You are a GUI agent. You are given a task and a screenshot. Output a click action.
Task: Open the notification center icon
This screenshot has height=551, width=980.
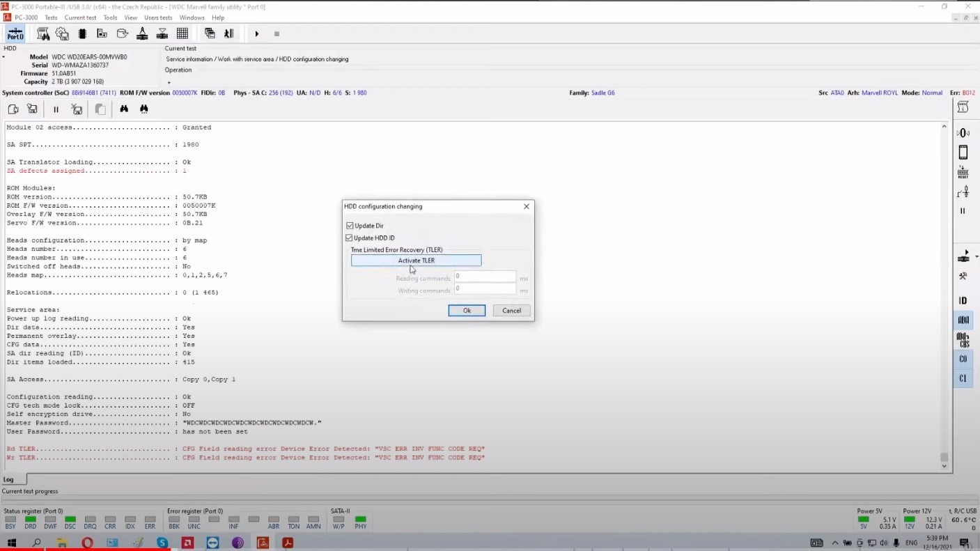coord(964,543)
